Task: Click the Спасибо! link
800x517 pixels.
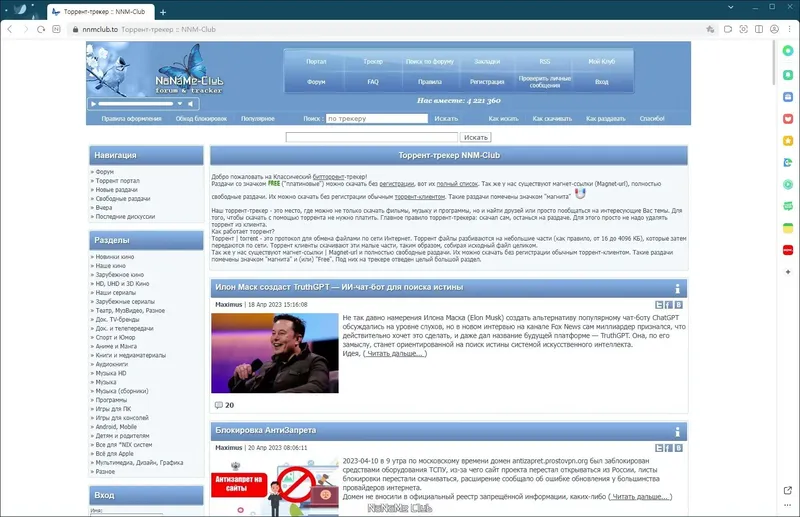Action: point(652,118)
